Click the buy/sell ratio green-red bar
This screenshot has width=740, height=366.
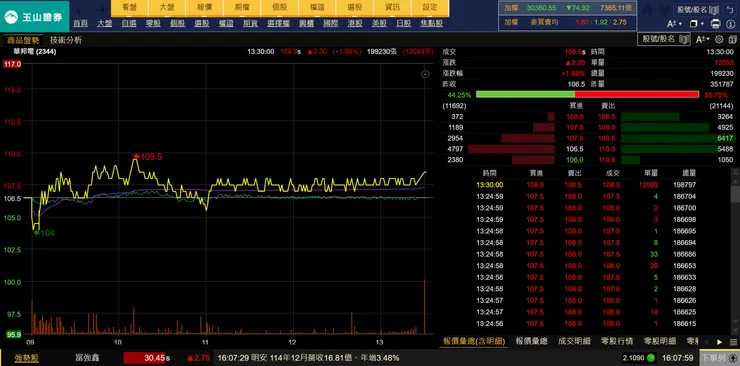[x=587, y=95]
